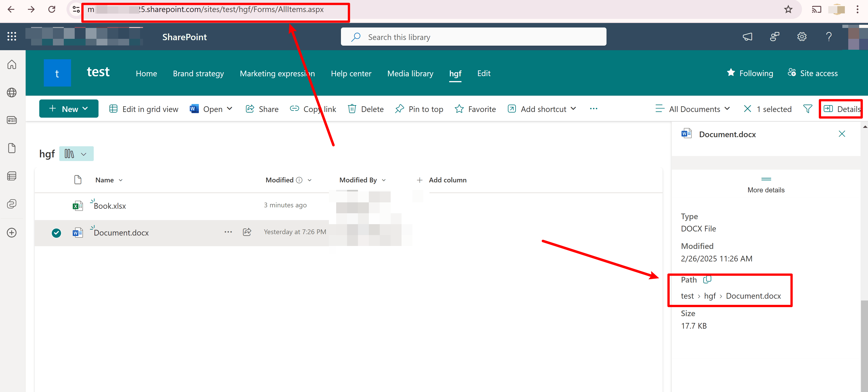868x392 pixels.
Task: Click the Search this library field
Action: click(473, 37)
